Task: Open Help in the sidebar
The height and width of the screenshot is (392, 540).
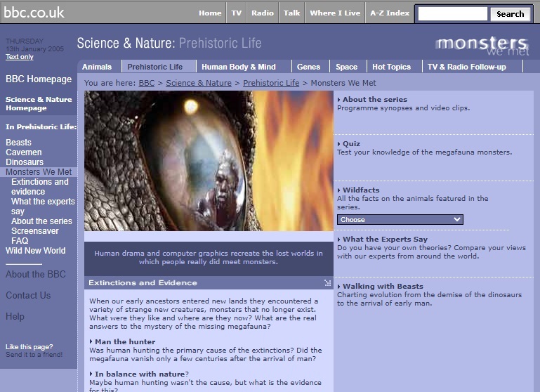Action: pos(15,316)
